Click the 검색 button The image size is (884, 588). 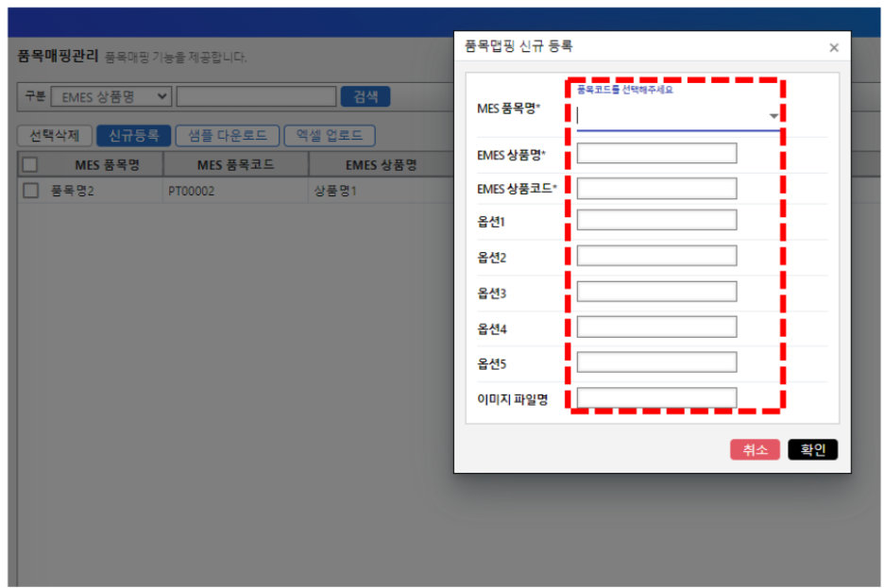pos(365,97)
